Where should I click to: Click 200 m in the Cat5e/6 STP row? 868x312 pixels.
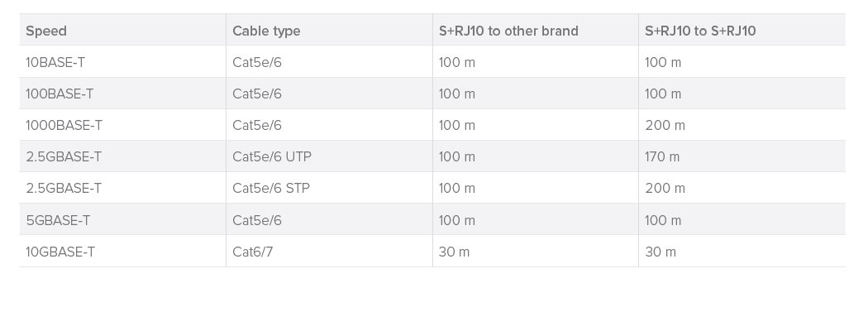[x=665, y=189]
